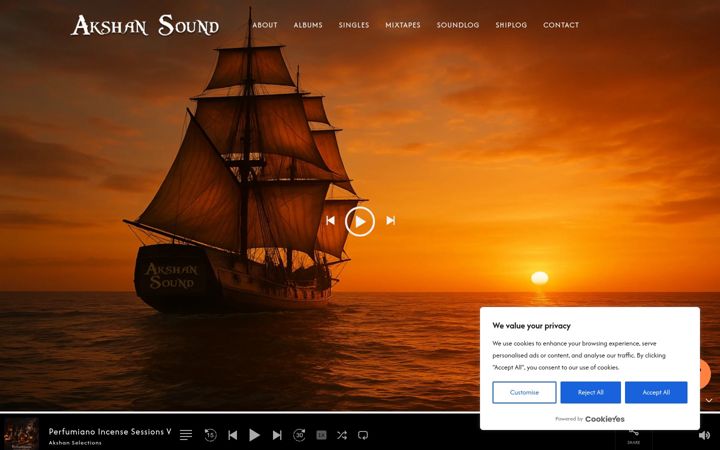Open the CookieYes powered-by link
The image size is (720, 450).
(605, 419)
